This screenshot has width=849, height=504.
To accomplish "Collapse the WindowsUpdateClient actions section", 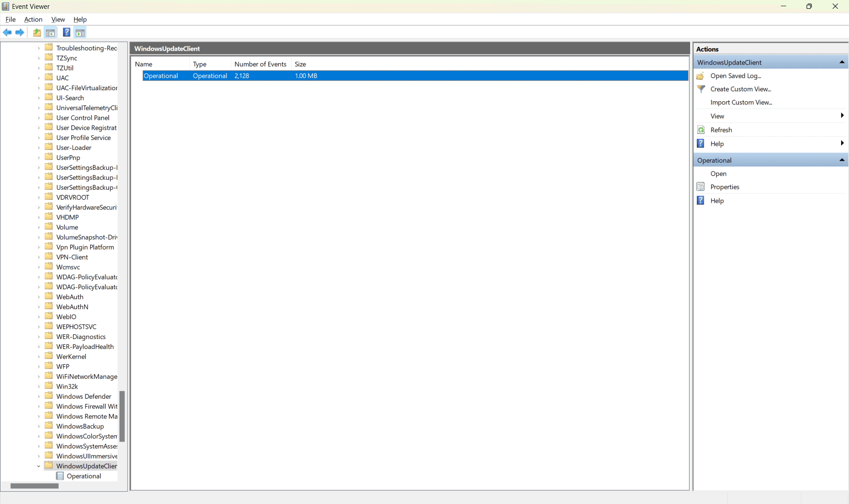I will (x=842, y=62).
